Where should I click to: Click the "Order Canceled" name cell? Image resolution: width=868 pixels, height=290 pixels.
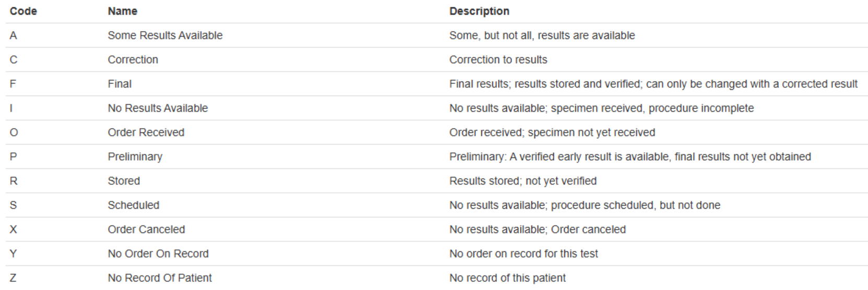point(146,229)
